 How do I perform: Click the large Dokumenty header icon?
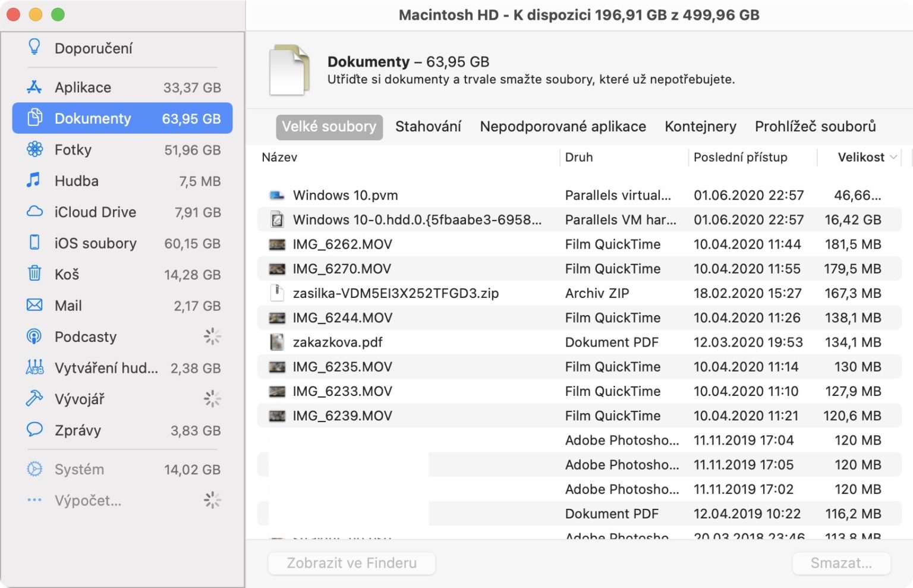pos(289,71)
